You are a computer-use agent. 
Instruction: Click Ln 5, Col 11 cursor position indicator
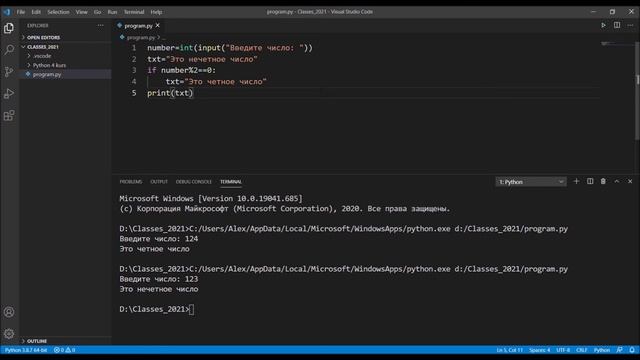click(x=509, y=350)
